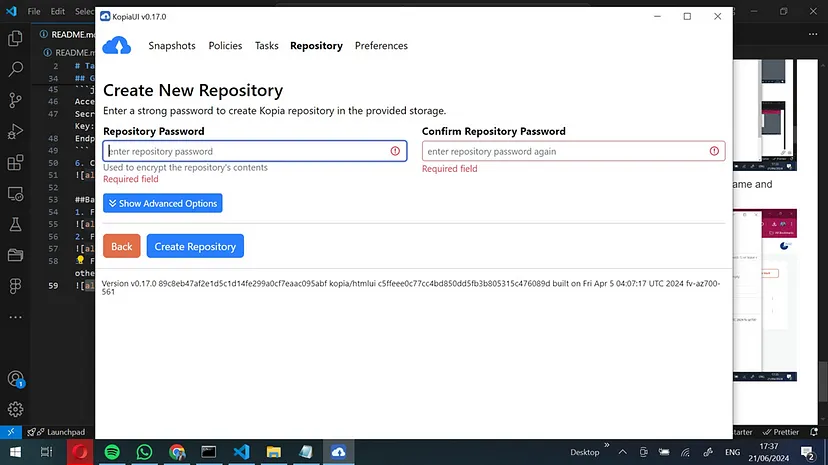Go to the Tasks tab

pos(266,46)
